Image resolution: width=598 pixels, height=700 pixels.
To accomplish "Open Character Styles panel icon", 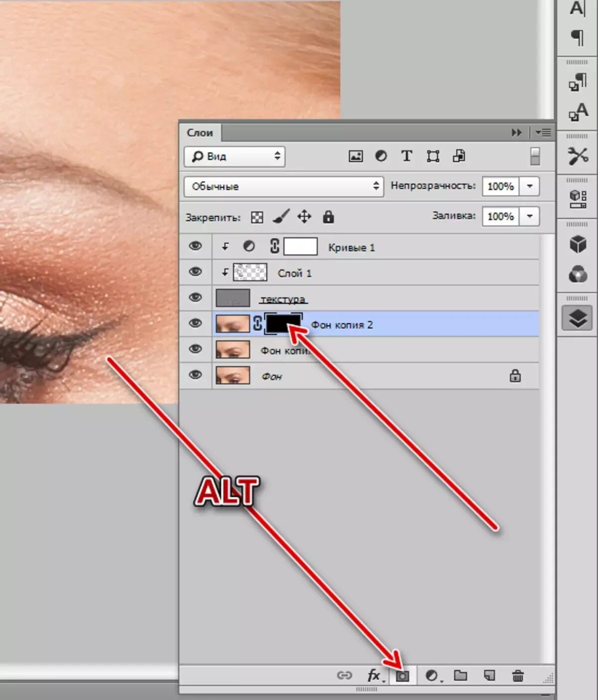I will [x=578, y=112].
